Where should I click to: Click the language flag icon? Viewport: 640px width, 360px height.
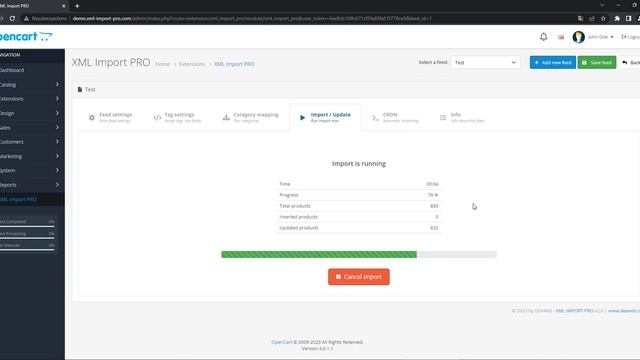tap(561, 37)
